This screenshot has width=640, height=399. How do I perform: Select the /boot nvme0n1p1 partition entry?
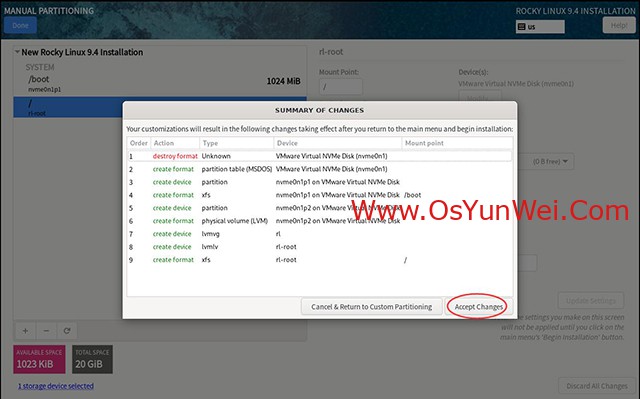coord(160,83)
